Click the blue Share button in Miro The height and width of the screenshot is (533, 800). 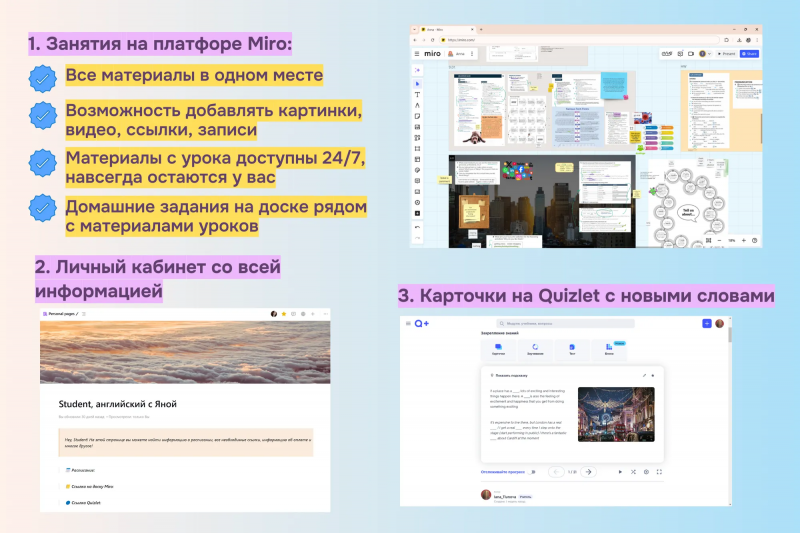click(749, 54)
